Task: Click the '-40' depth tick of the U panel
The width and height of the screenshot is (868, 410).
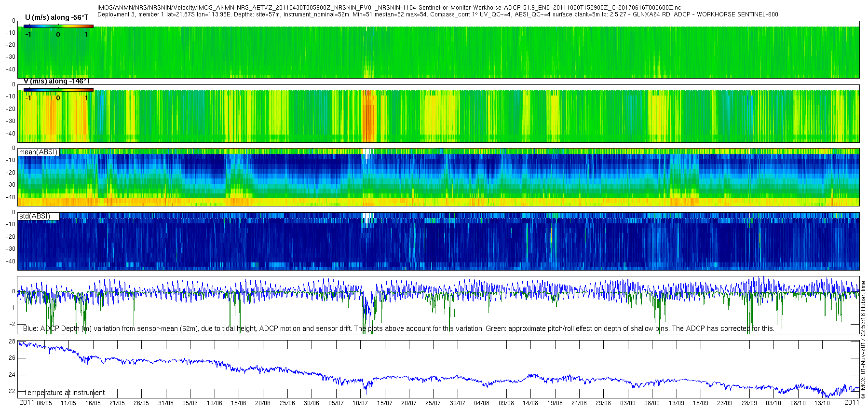Action: pos(11,69)
